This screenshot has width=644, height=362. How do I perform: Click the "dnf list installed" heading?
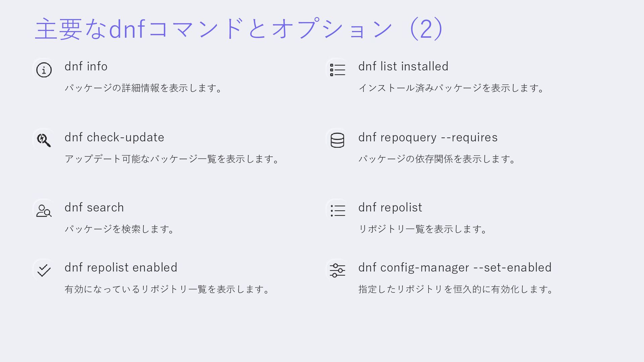pos(403,66)
